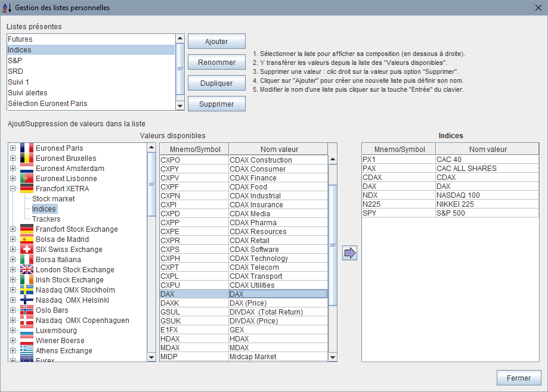Viewport: 548px width, 392px height.
Task: Select S&P 500 in the Indices list
Action: [450, 213]
